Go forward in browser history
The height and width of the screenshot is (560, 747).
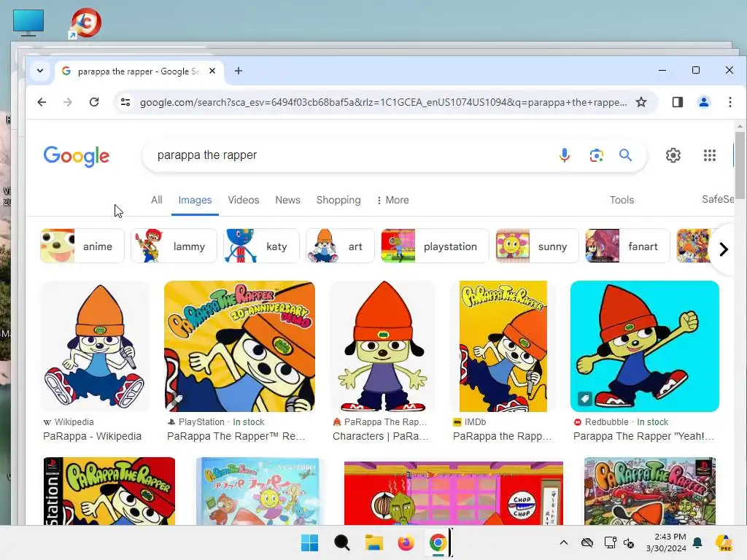[68, 102]
